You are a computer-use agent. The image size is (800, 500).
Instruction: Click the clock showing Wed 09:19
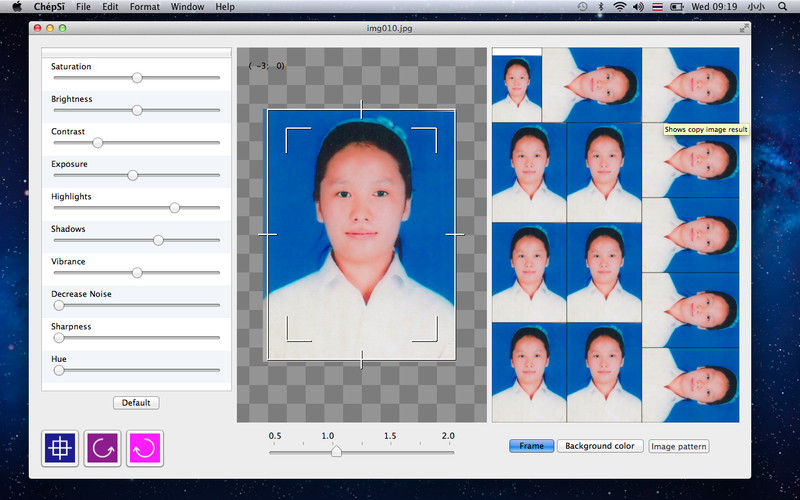tap(714, 7)
